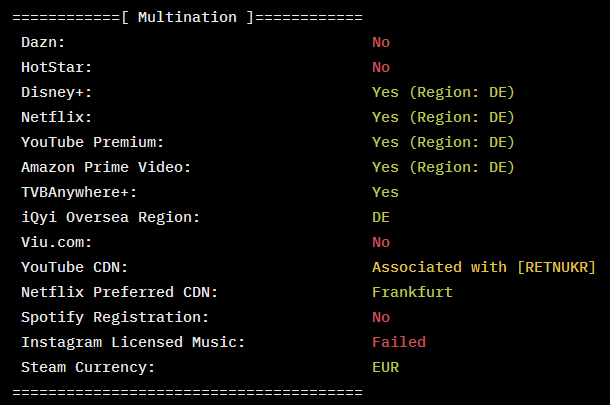610x405 pixels.
Task: Click Associated with [RETNUKR] text
Action: click(484, 267)
